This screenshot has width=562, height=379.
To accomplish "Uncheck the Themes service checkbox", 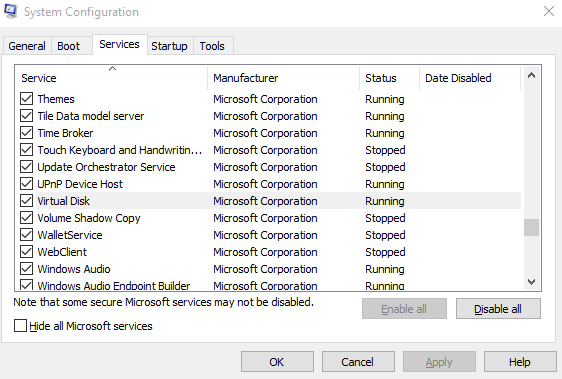I will click(x=27, y=99).
